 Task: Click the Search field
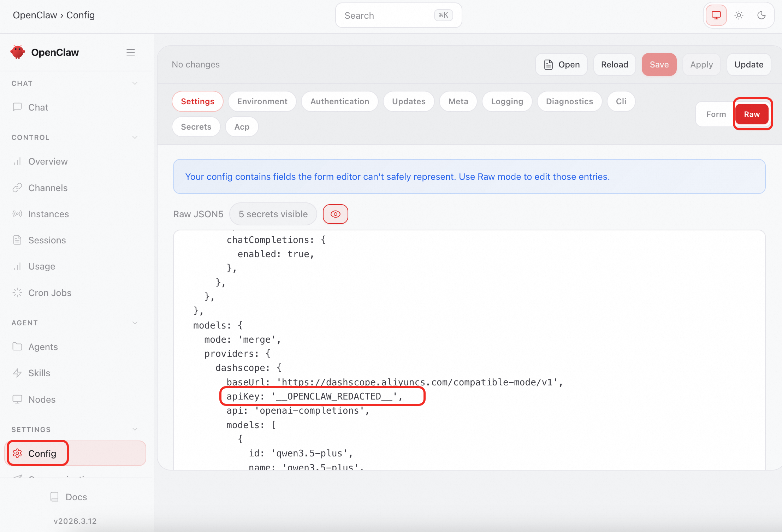398,16
